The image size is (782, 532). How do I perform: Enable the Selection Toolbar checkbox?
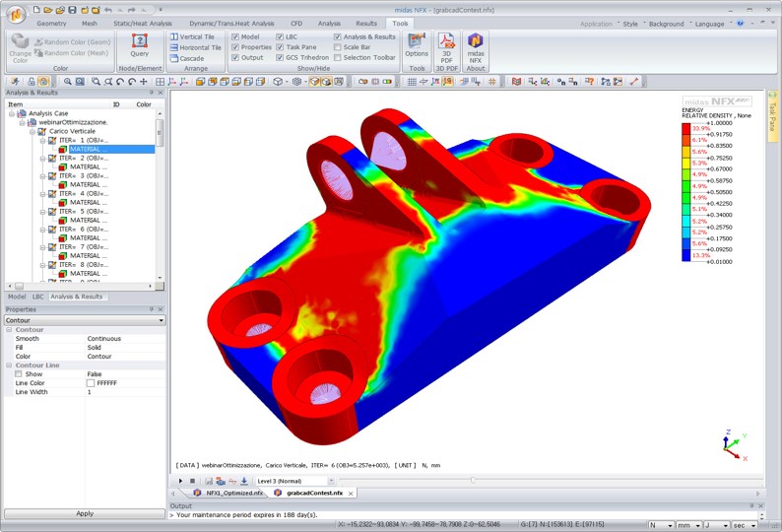pos(338,58)
